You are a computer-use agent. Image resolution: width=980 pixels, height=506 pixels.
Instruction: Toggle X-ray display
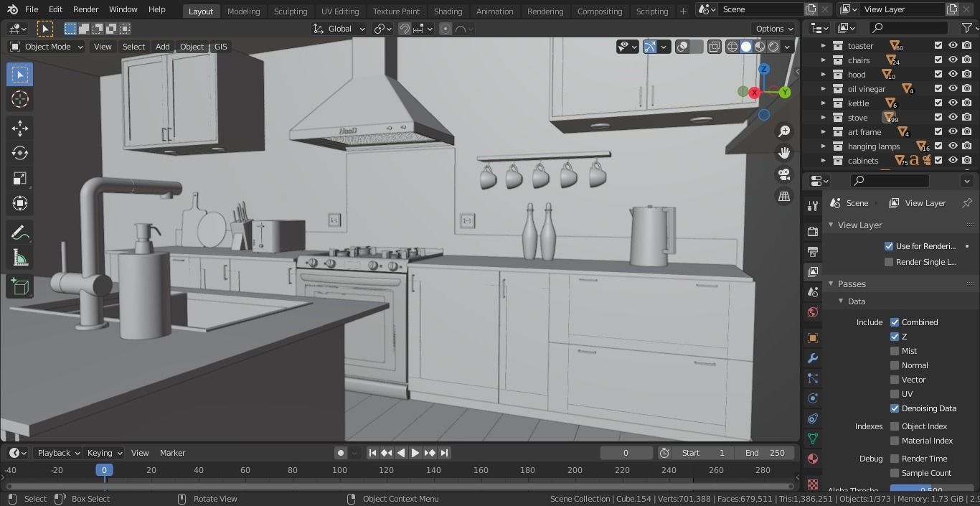coord(715,47)
